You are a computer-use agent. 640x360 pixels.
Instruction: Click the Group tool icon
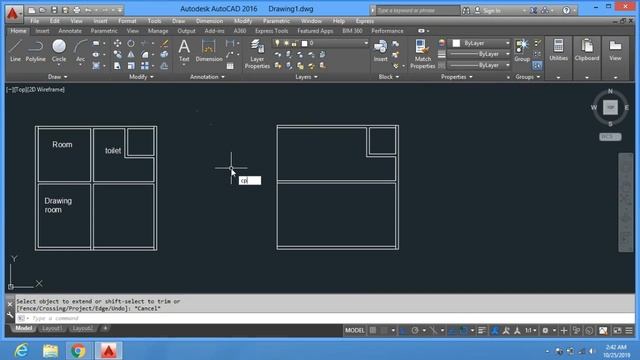[522, 51]
